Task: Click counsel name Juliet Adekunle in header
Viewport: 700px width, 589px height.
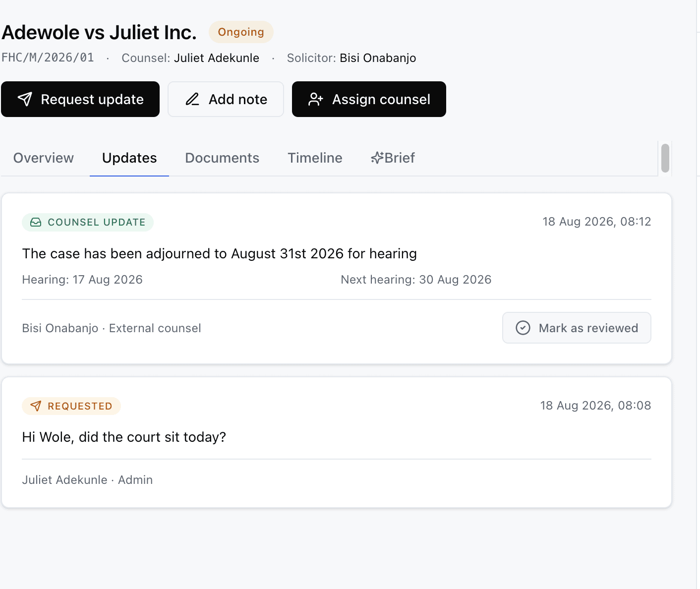Action: point(217,58)
